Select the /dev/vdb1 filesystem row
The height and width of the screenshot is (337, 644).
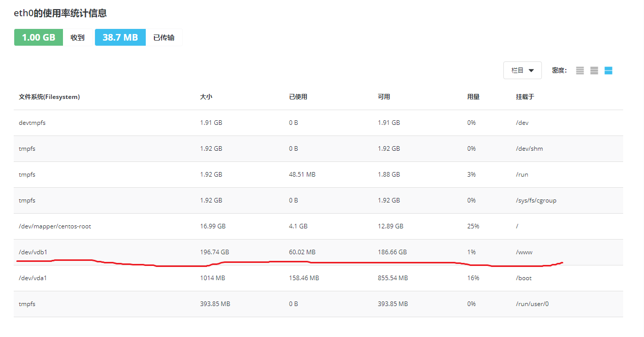click(x=33, y=252)
